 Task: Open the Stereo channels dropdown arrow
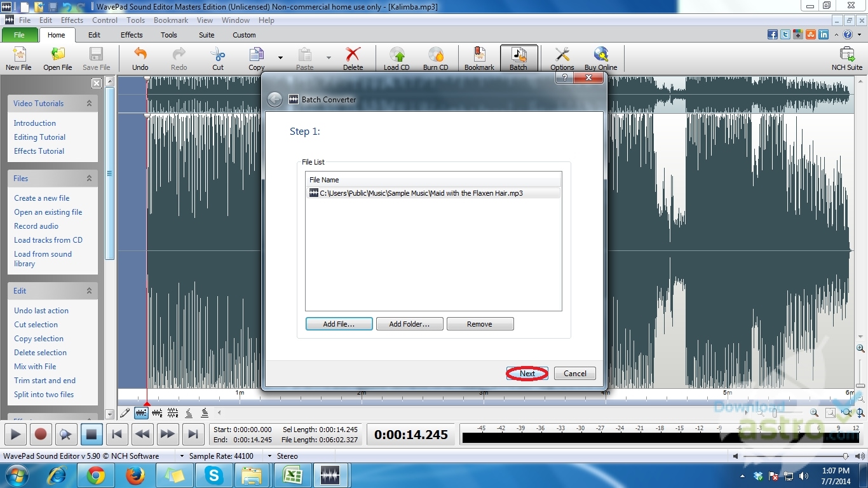tap(270, 456)
